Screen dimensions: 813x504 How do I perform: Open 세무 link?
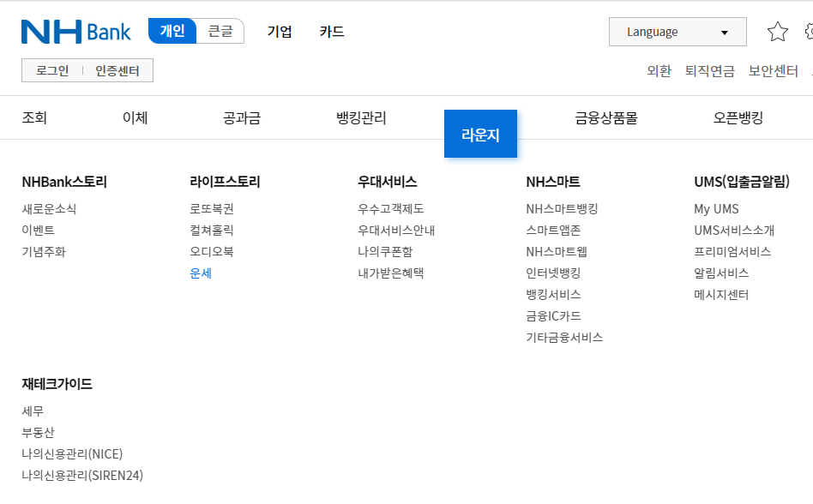[x=33, y=411]
